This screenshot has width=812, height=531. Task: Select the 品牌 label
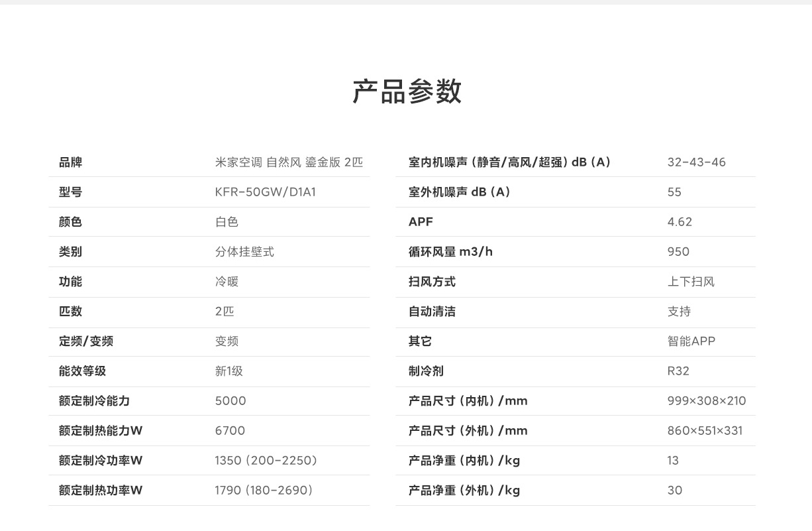point(70,162)
